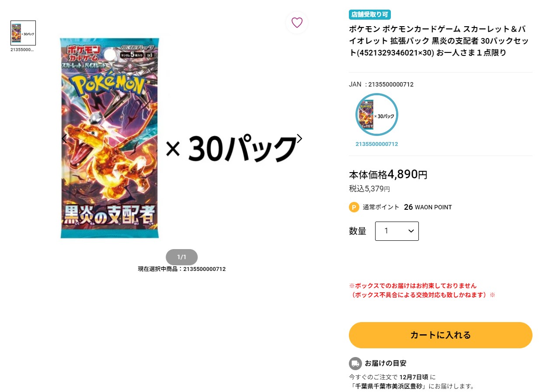Click the product title ポケモンカードゲーム text
The image size is (543, 392).
click(x=421, y=29)
